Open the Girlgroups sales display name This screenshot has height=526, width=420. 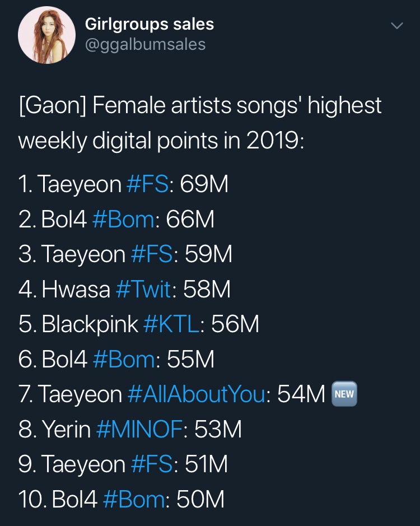coord(149,24)
